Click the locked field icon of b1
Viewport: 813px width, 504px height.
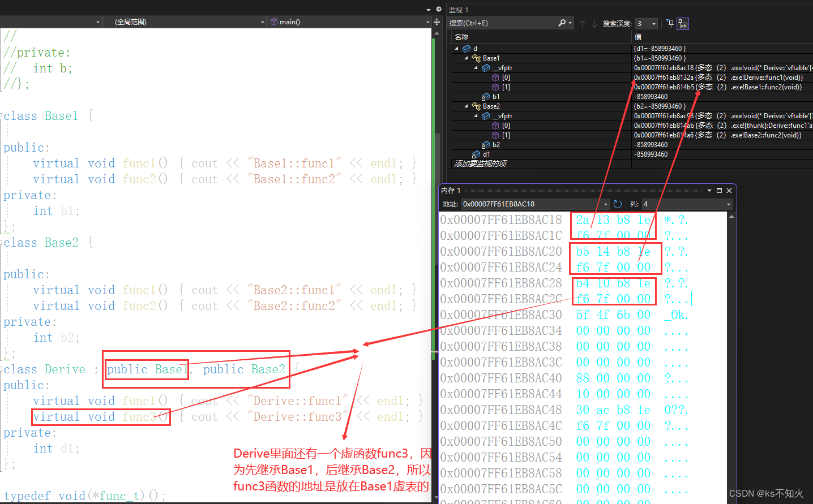point(486,97)
